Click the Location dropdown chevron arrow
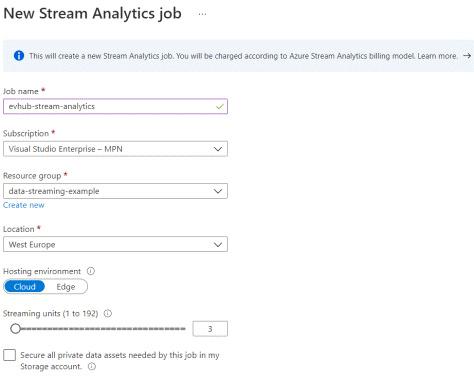Screen dimensions: 474x379 (218, 244)
